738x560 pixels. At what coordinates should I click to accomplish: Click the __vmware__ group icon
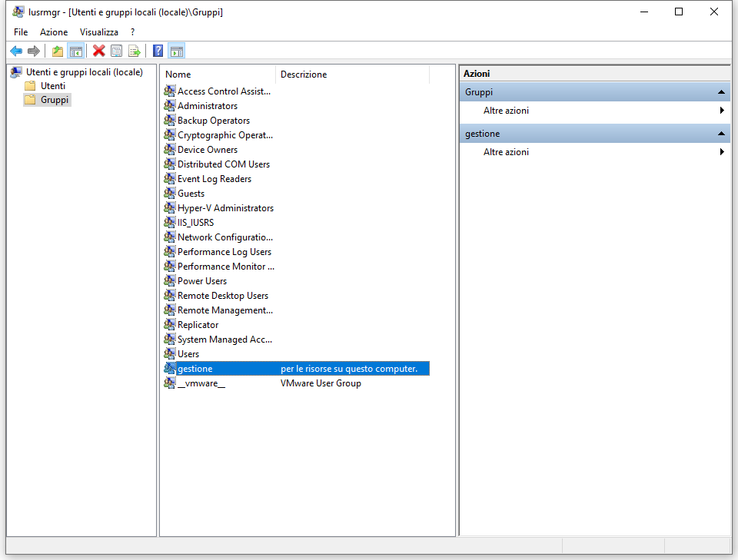click(x=169, y=383)
